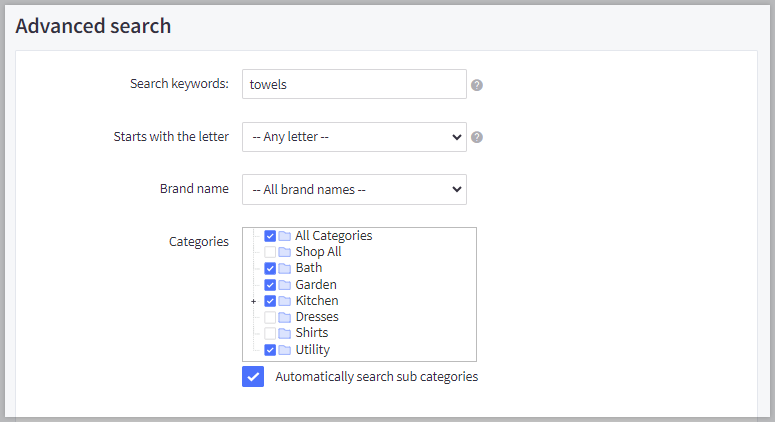The image size is (775, 422).
Task: Click the folder icon next to Bath
Action: tap(284, 268)
